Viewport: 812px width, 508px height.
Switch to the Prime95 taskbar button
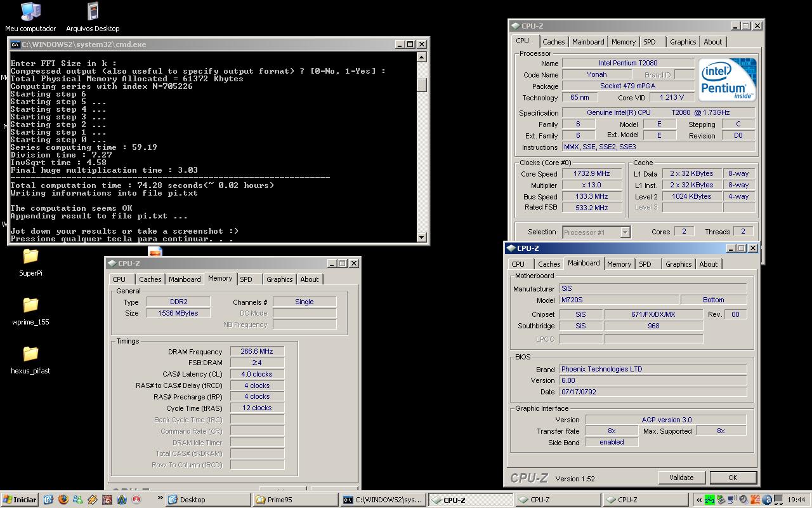click(296, 500)
